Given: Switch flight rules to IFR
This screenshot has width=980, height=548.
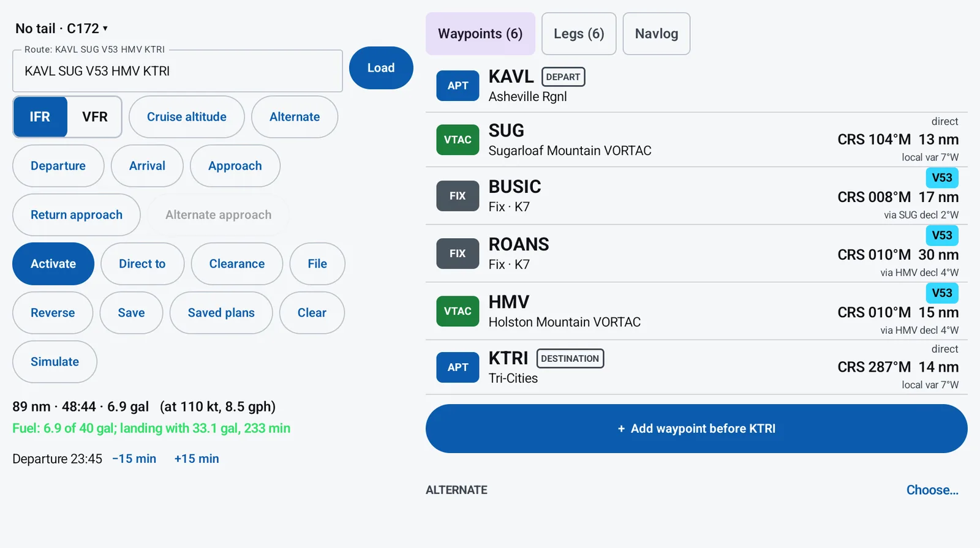Looking at the screenshot, I should click(40, 117).
